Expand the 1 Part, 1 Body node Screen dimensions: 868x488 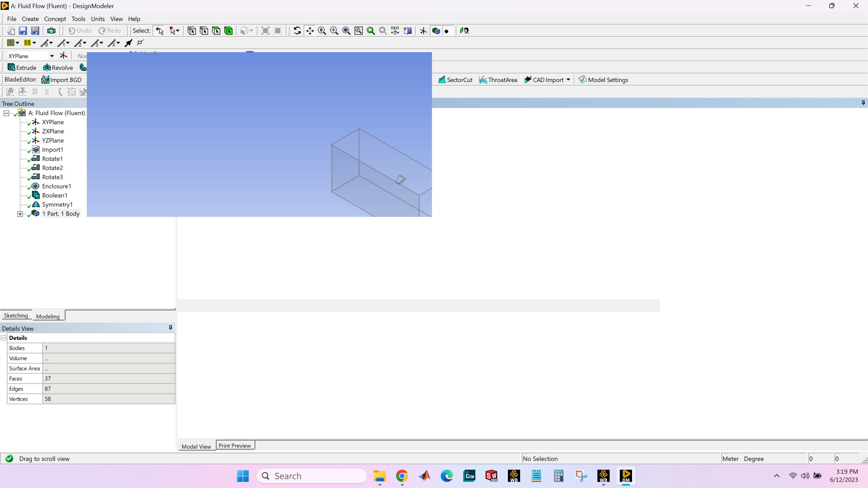tap(20, 214)
